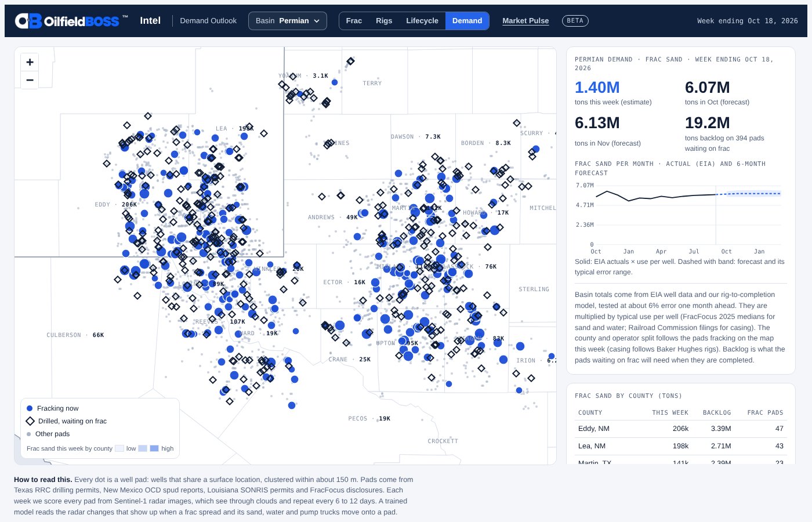The image size is (812, 522).
Task: Click the THIS WEEK column header
Action: click(670, 413)
